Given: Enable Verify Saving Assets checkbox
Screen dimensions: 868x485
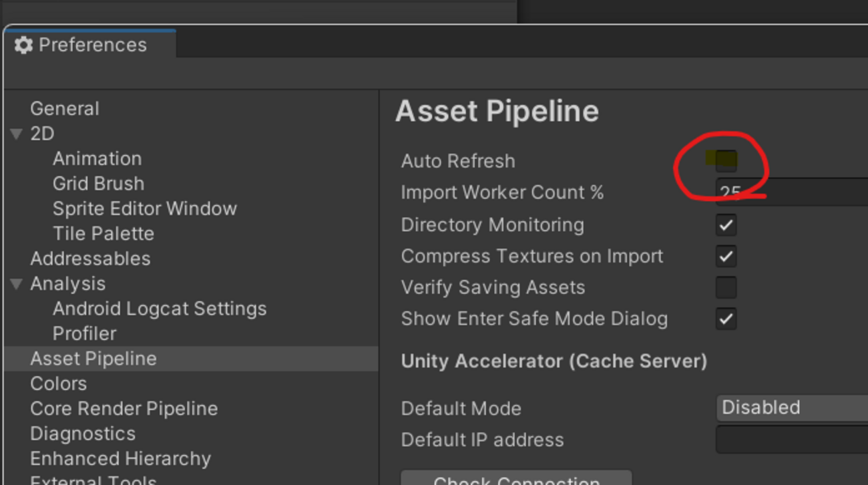Looking at the screenshot, I should 726,288.
